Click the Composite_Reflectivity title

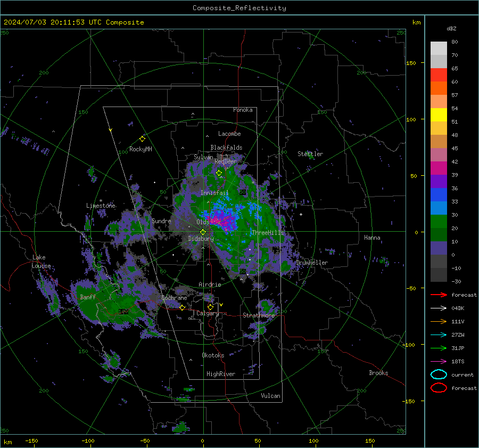240,8
